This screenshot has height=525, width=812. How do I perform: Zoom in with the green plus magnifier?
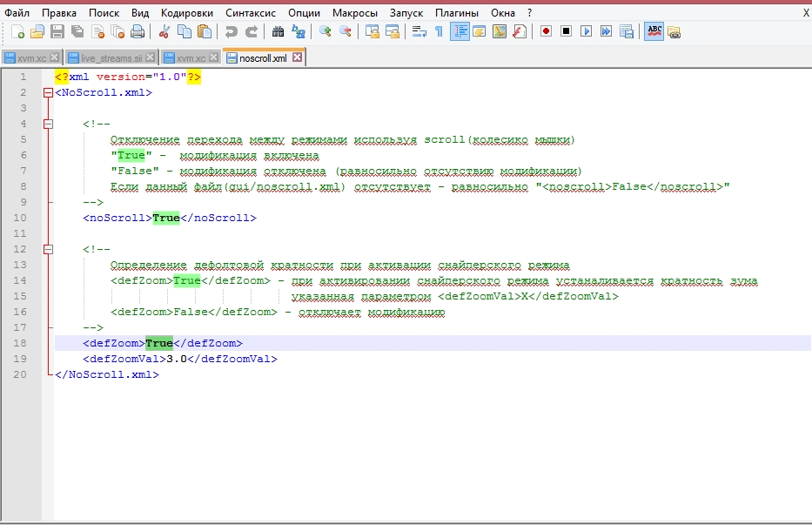coord(325,32)
